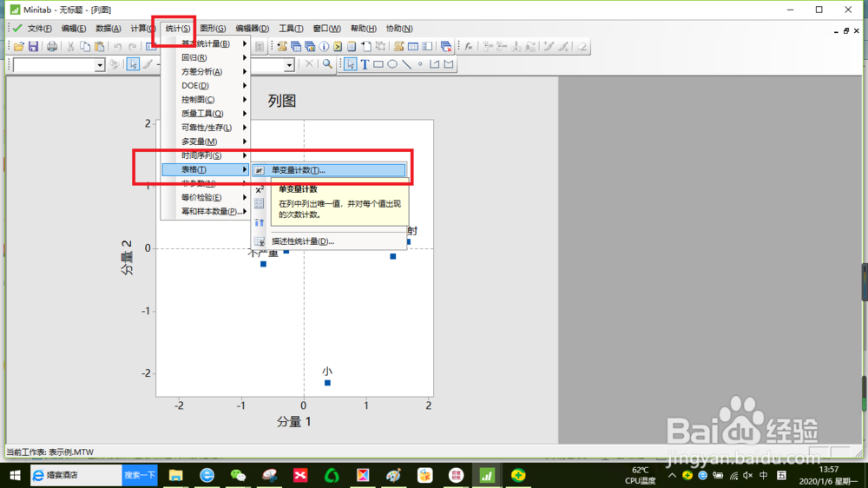Click the 列图 graph title

pyautogui.click(x=282, y=101)
